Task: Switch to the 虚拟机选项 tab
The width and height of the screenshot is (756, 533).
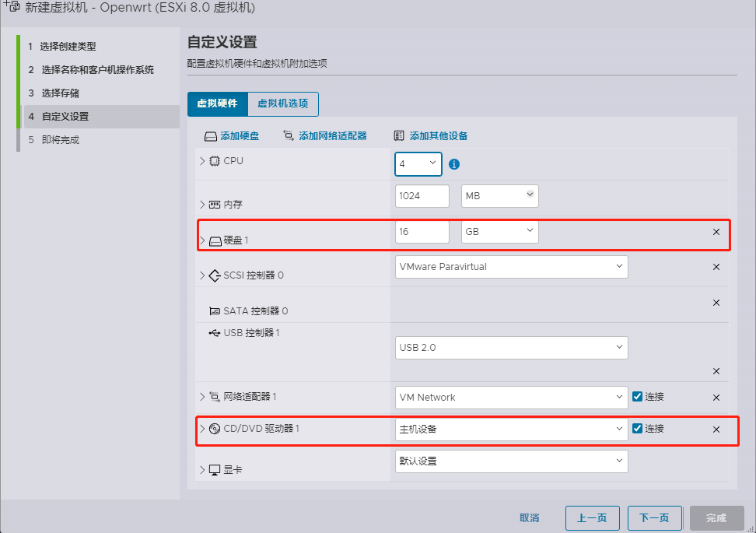Action: tap(282, 103)
